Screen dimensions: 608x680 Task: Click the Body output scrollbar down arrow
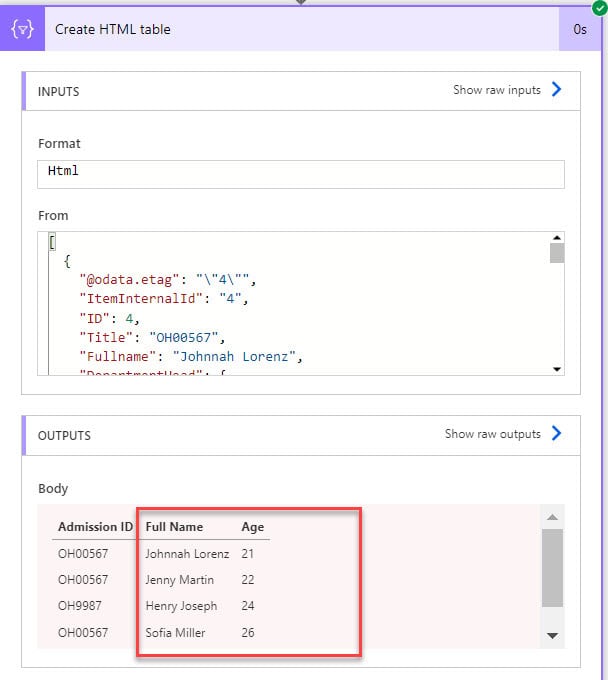click(552, 636)
